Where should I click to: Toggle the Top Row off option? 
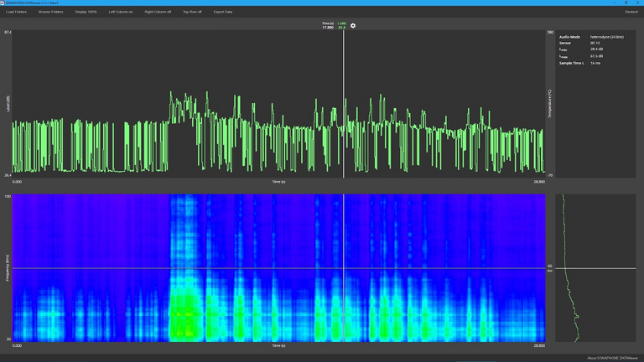pos(192,12)
